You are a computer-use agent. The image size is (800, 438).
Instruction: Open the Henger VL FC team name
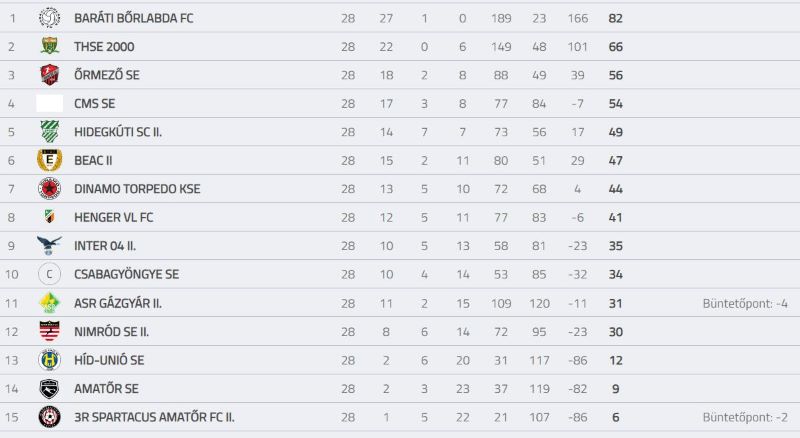tap(113, 217)
